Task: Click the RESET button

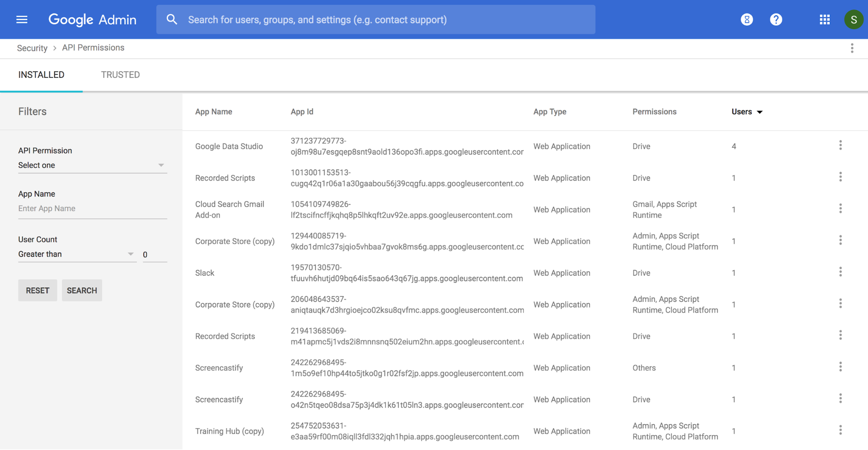Action: point(37,290)
